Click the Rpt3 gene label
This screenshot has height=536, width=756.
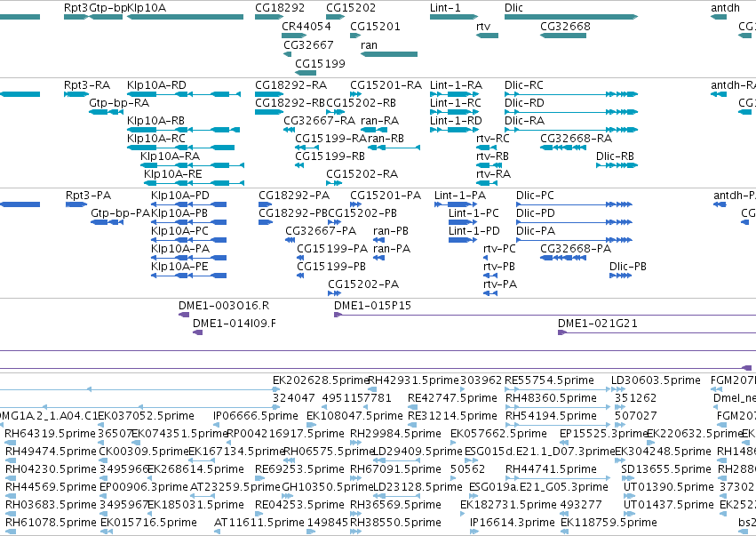(76, 8)
